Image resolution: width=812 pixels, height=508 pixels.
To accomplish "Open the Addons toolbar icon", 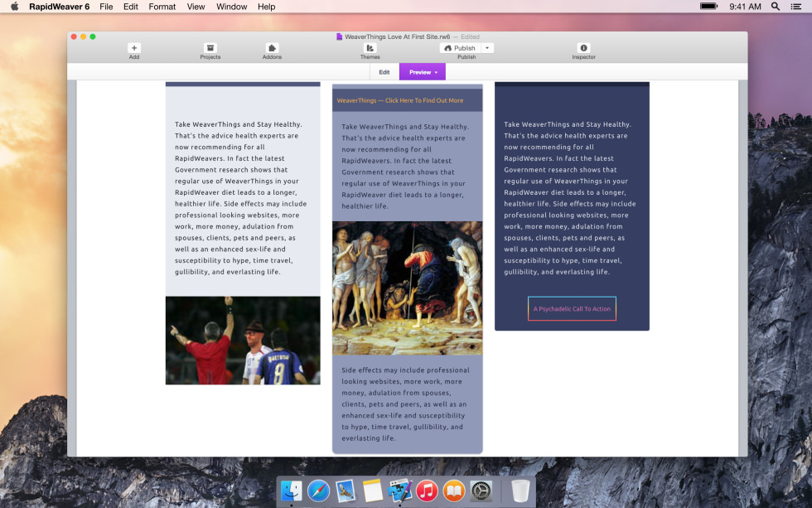I will [x=272, y=48].
